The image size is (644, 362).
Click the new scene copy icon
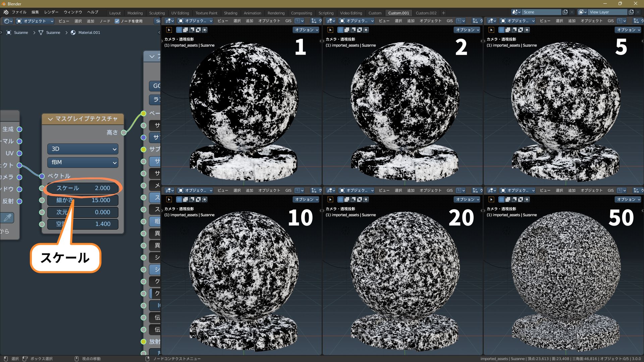coord(565,12)
